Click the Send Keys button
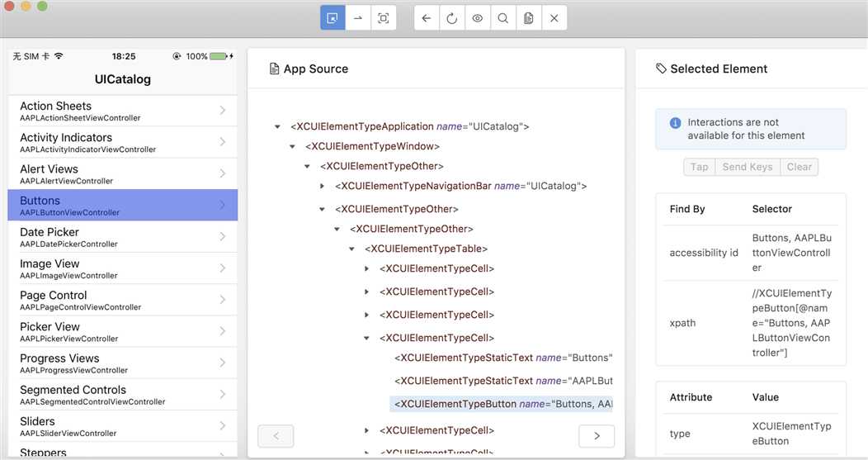 (747, 167)
